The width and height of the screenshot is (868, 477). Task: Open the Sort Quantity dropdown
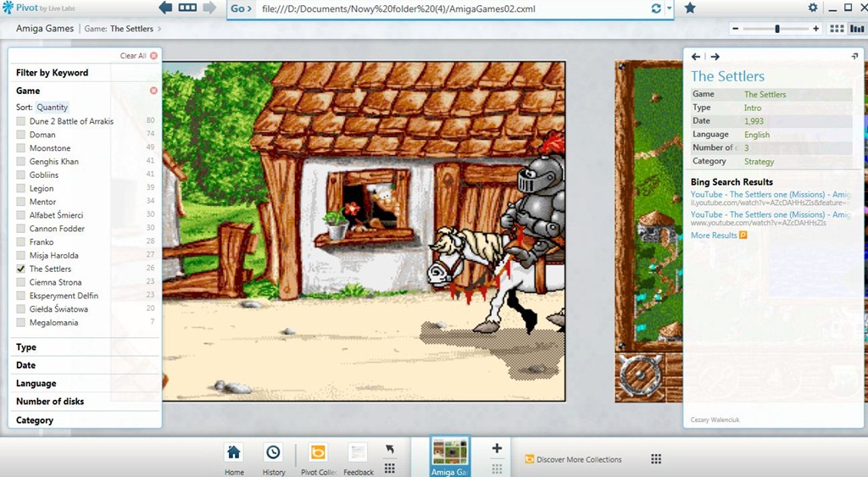click(52, 108)
